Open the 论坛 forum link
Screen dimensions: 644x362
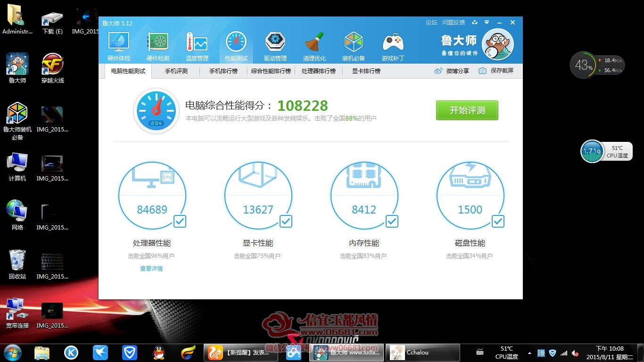tap(431, 23)
